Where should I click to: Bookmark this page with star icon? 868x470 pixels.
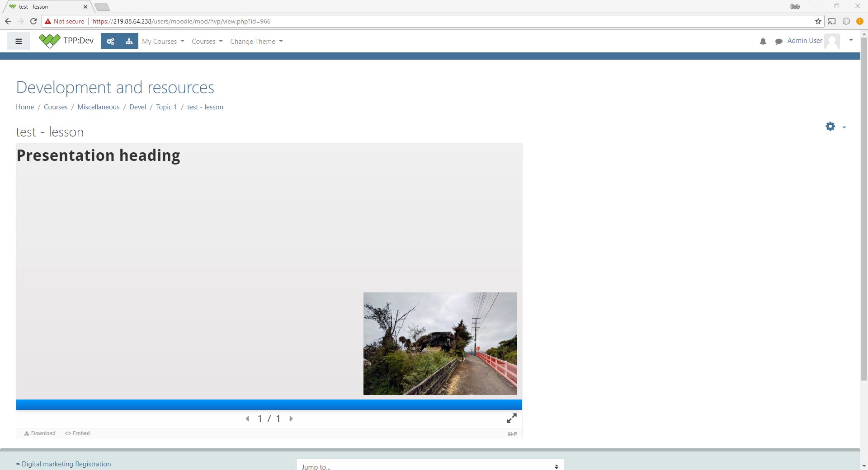click(x=818, y=21)
